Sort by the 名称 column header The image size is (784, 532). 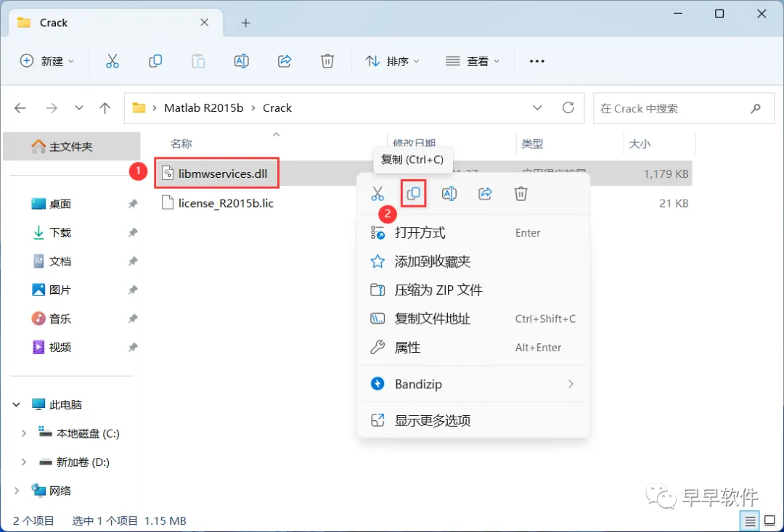pyautogui.click(x=181, y=144)
